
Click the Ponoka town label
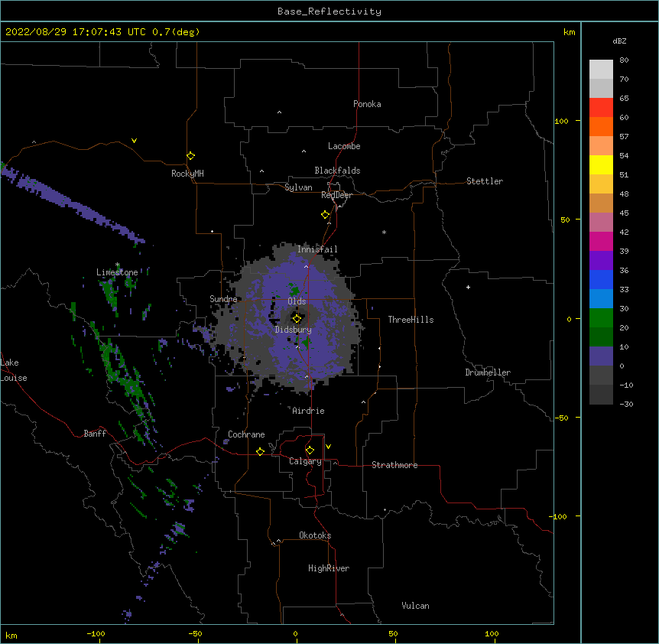367,104
